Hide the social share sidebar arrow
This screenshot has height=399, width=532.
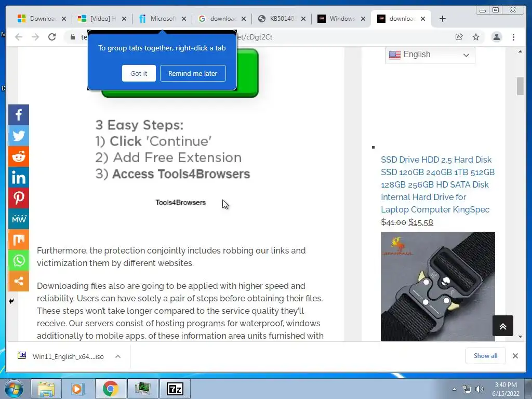(x=11, y=301)
